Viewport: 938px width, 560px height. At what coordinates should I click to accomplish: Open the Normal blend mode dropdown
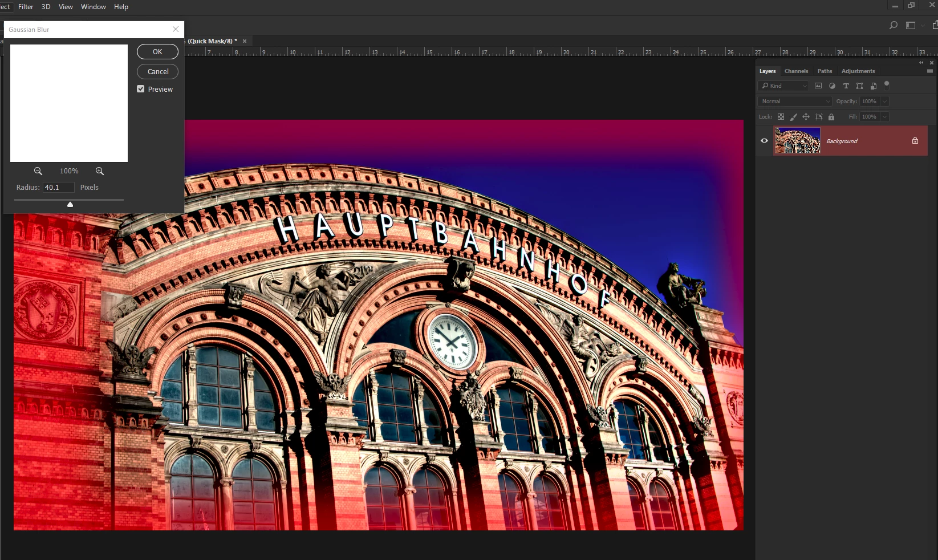[x=795, y=102]
